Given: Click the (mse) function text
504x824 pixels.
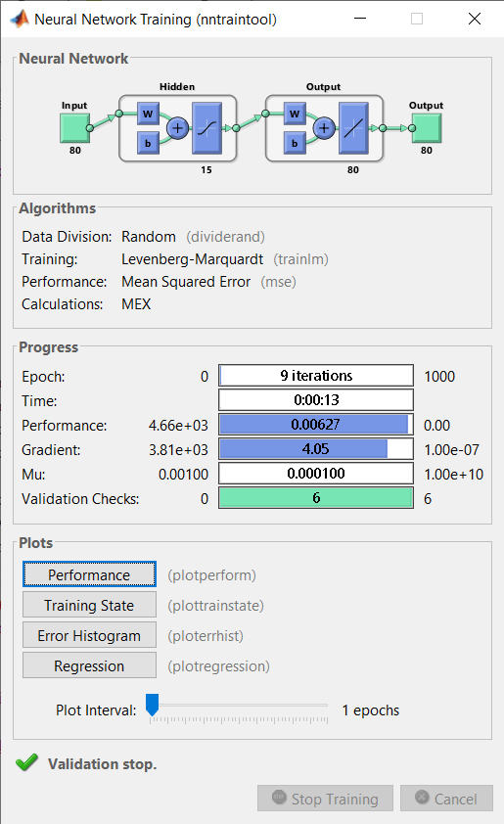Looking at the screenshot, I should 279,282.
